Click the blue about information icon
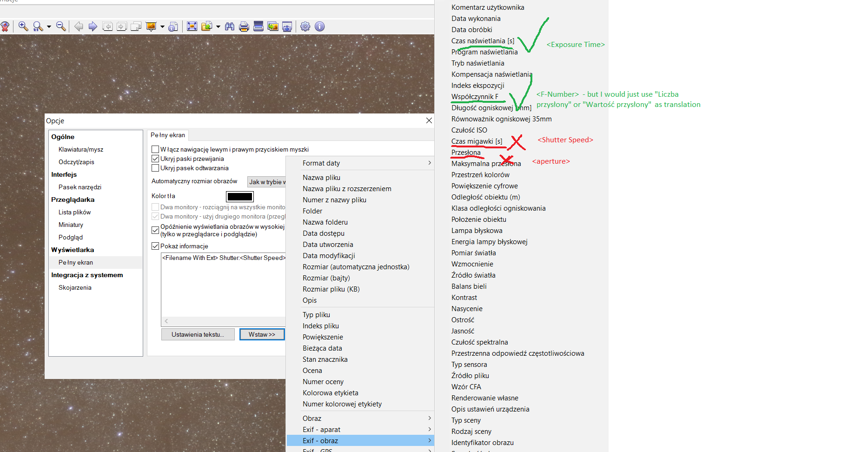The image size is (868, 452). (x=320, y=27)
